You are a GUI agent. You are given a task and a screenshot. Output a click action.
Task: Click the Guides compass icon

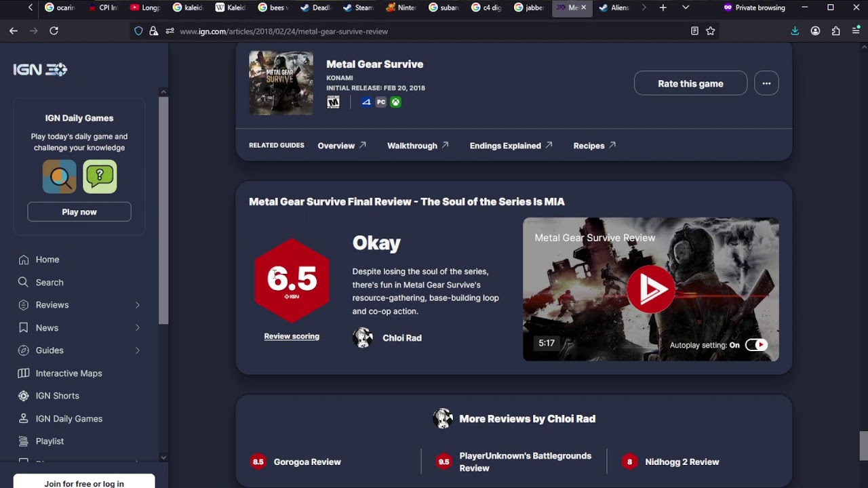[x=24, y=350]
